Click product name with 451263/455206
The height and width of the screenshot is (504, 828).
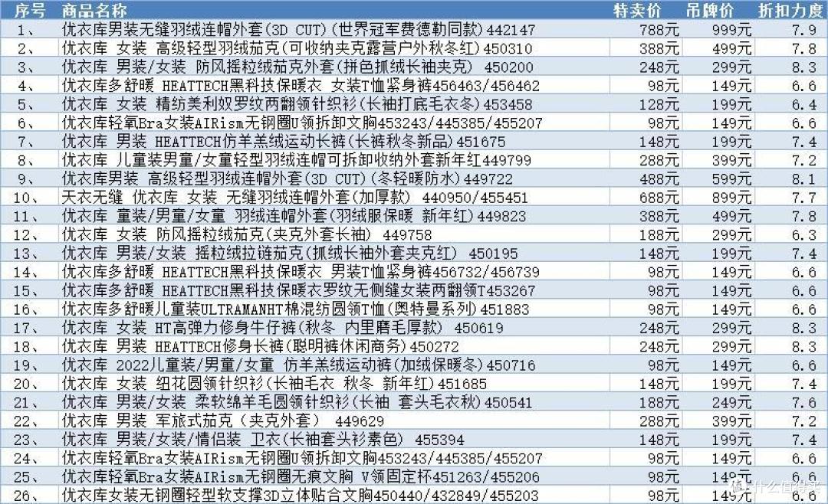[301, 477]
